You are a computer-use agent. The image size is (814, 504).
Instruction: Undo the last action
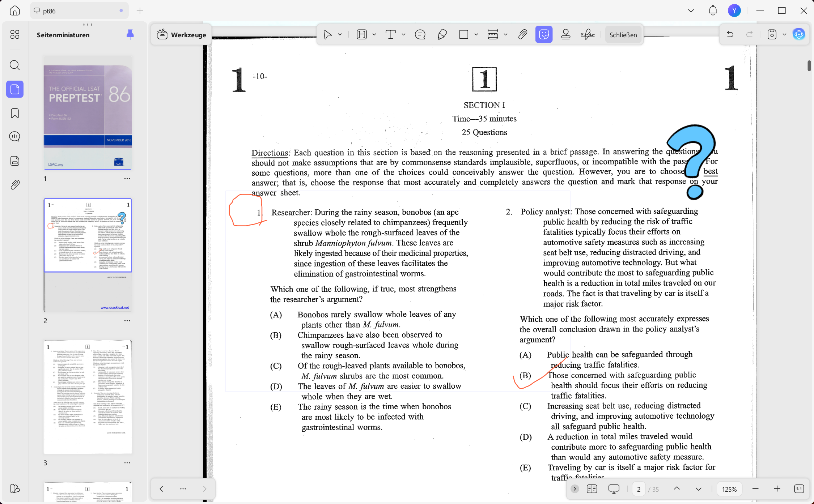point(730,34)
